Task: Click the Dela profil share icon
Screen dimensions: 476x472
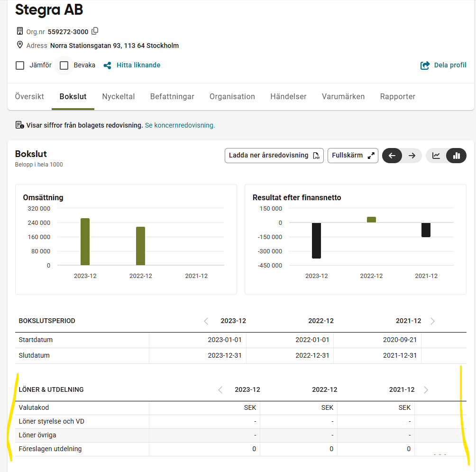Action: tap(425, 65)
